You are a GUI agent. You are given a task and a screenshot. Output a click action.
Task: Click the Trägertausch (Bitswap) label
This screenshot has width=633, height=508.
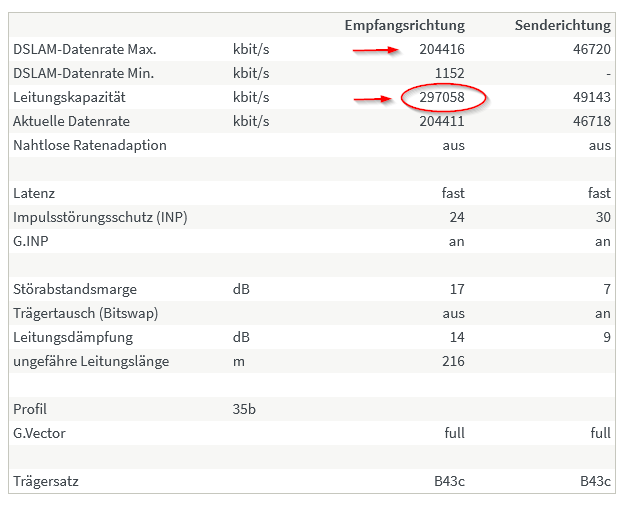click(x=86, y=313)
